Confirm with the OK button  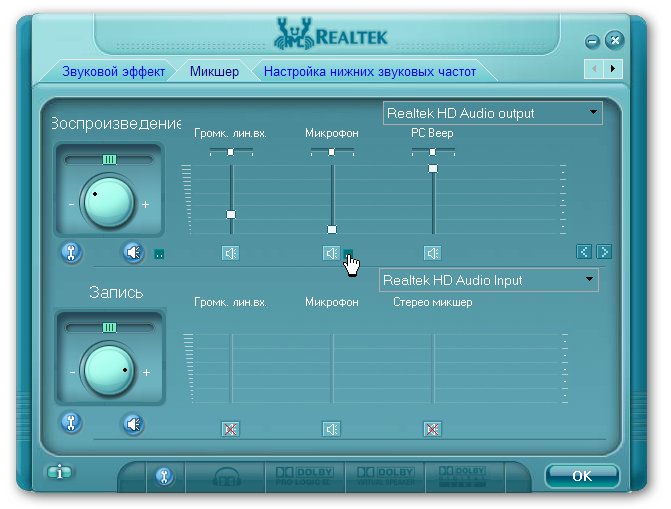point(582,476)
